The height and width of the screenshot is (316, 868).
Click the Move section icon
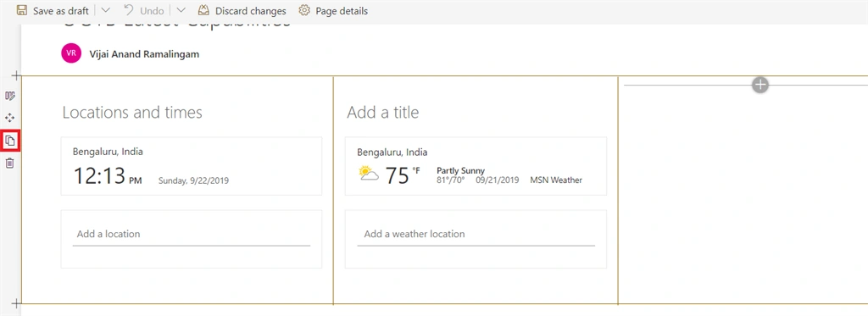coord(10,118)
